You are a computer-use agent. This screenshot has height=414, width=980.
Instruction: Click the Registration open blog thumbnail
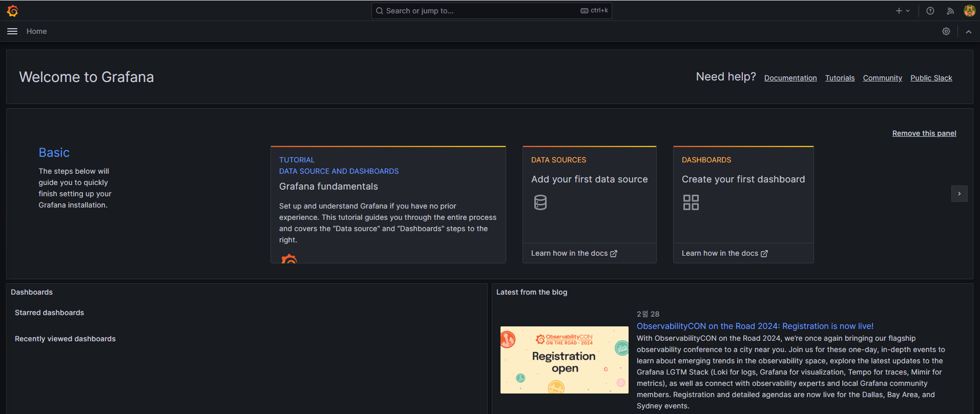click(565, 360)
